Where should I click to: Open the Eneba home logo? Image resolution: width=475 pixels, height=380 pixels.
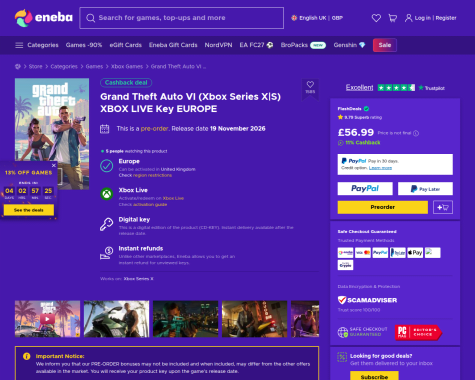pyautogui.click(x=44, y=18)
